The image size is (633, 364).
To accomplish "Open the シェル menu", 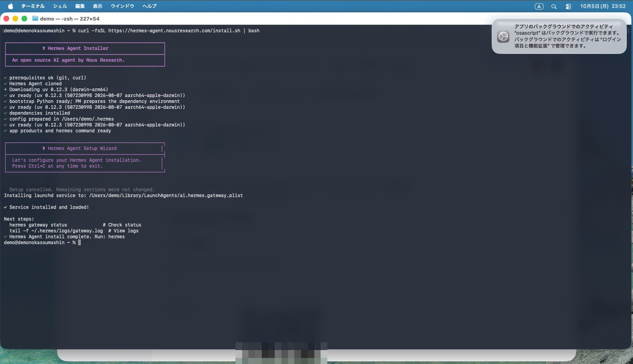I will (x=60, y=6).
